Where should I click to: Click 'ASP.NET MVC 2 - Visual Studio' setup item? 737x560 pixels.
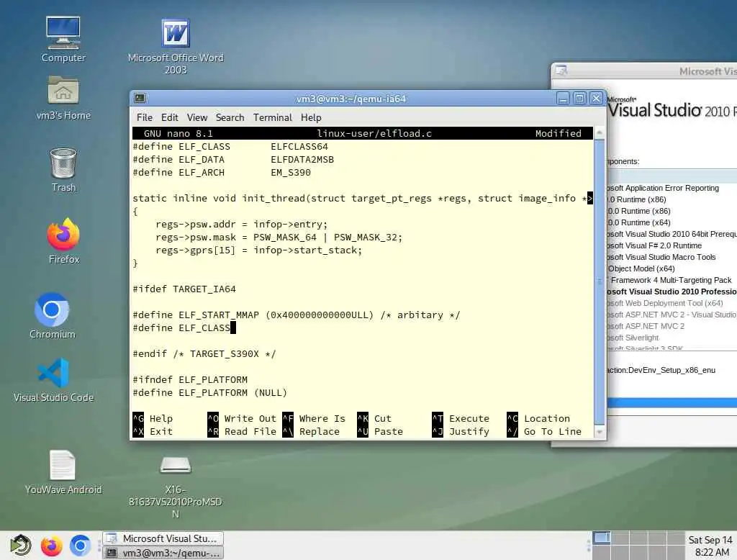(672, 314)
